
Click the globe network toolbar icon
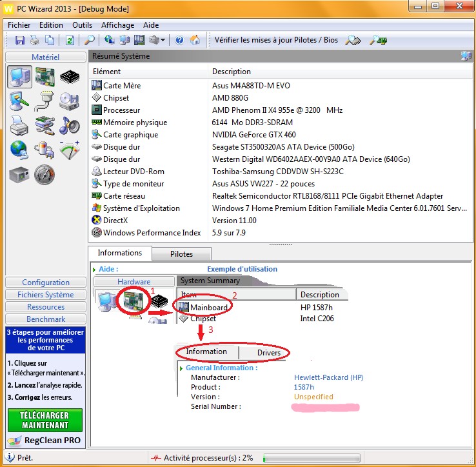click(109, 40)
